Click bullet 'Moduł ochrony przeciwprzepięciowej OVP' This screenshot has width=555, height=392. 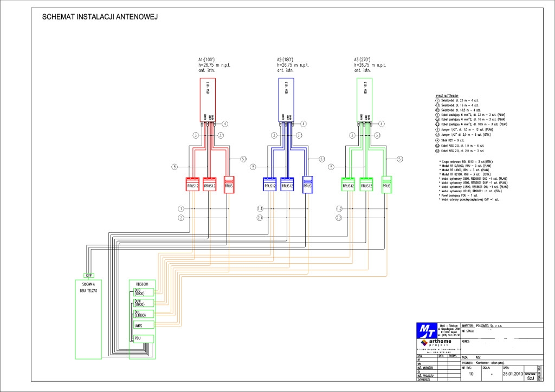point(469,199)
